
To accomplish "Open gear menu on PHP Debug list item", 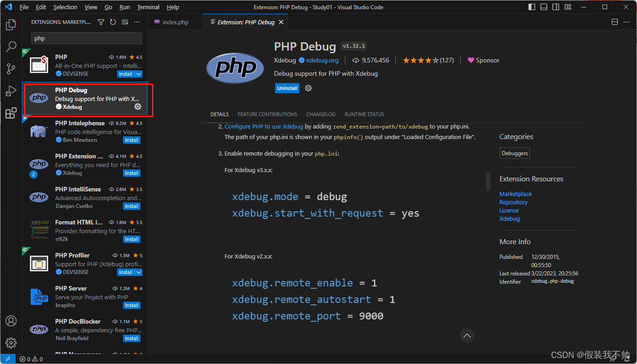I will point(137,106).
